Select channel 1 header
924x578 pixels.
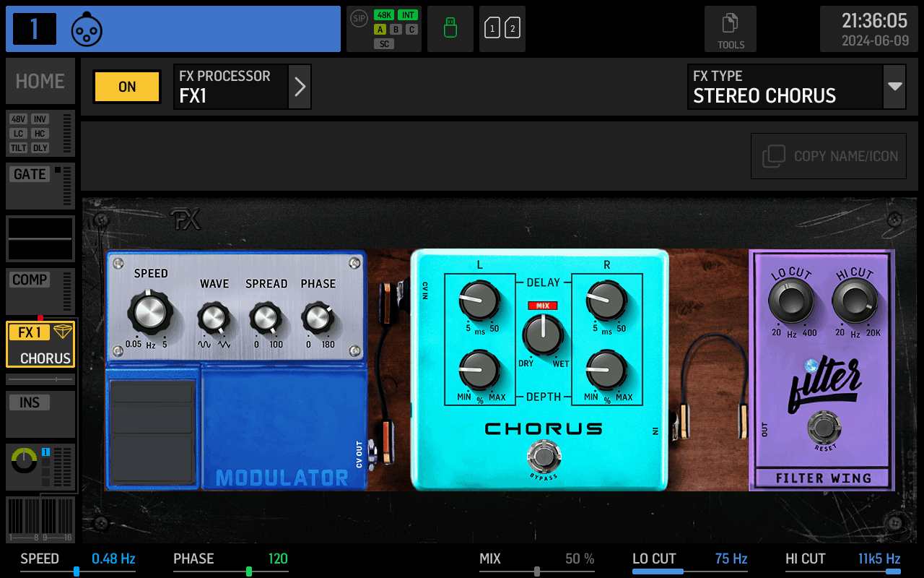pyautogui.click(x=173, y=29)
